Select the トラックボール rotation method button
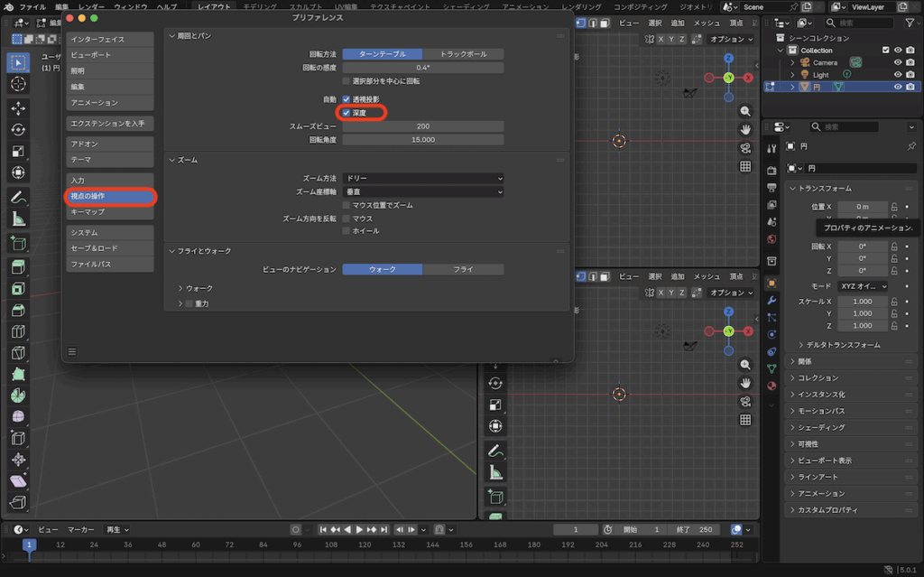 (463, 54)
